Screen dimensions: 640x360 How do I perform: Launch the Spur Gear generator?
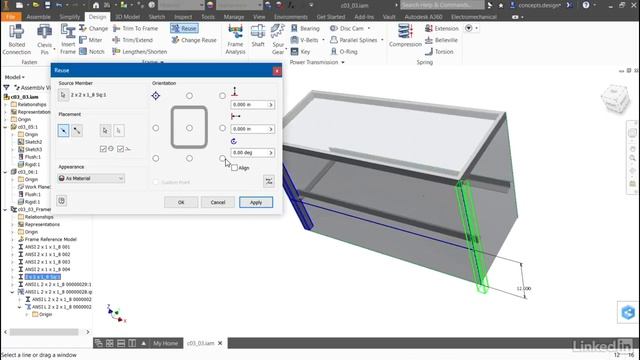coord(278,39)
